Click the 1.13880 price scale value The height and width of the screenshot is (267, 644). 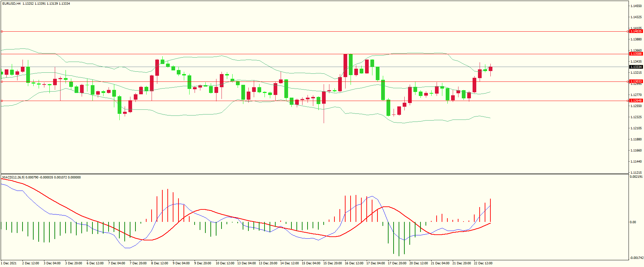click(636, 39)
